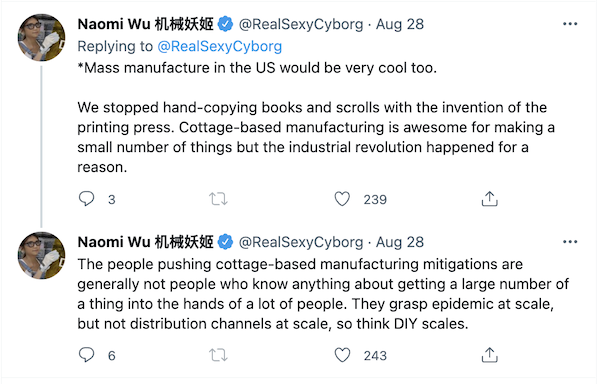This screenshot has width=600, height=384.
Task: Click the second tweet's profile avatar
Action: tap(41, 255)
